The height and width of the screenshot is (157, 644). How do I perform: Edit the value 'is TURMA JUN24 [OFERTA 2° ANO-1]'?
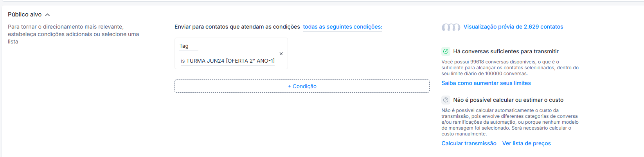click(x=228, y=61)
